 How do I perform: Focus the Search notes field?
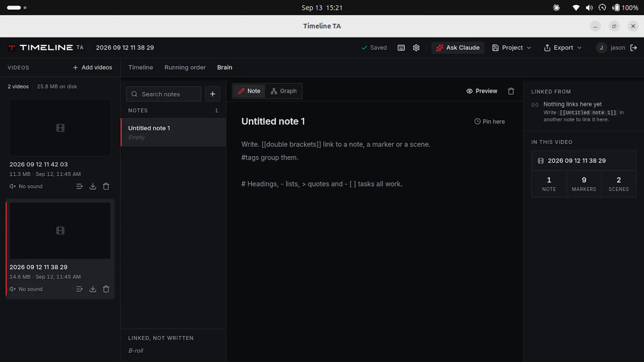(164, 94)
